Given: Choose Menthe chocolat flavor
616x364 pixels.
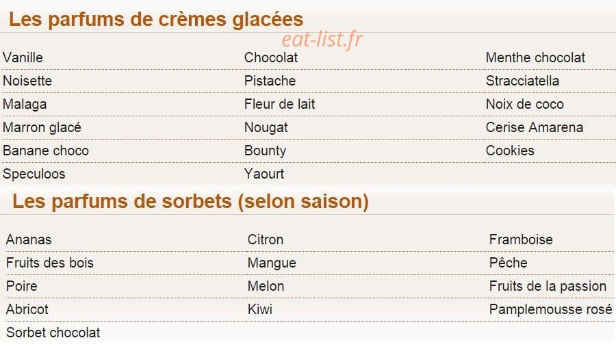Looking at the screenshot, I should point(535,57).
